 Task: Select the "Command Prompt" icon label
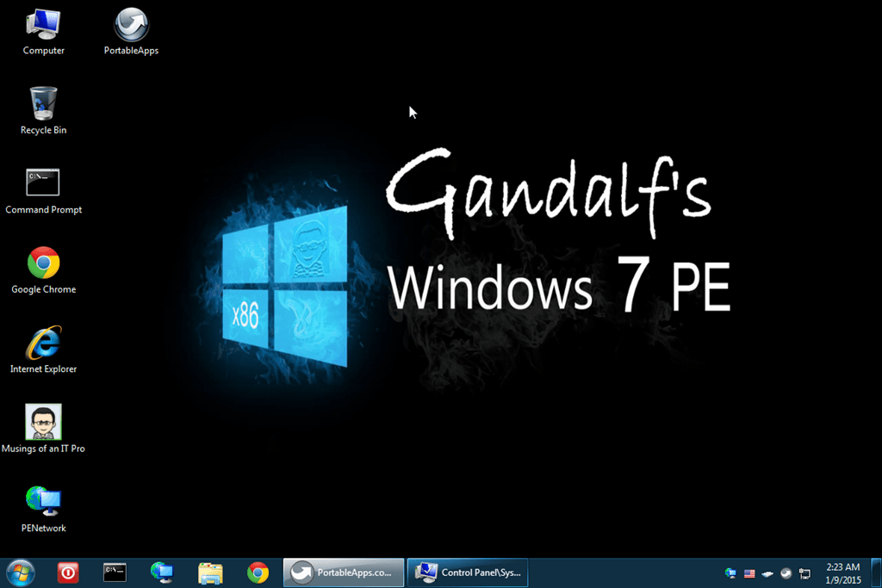(x=43, y=210)
